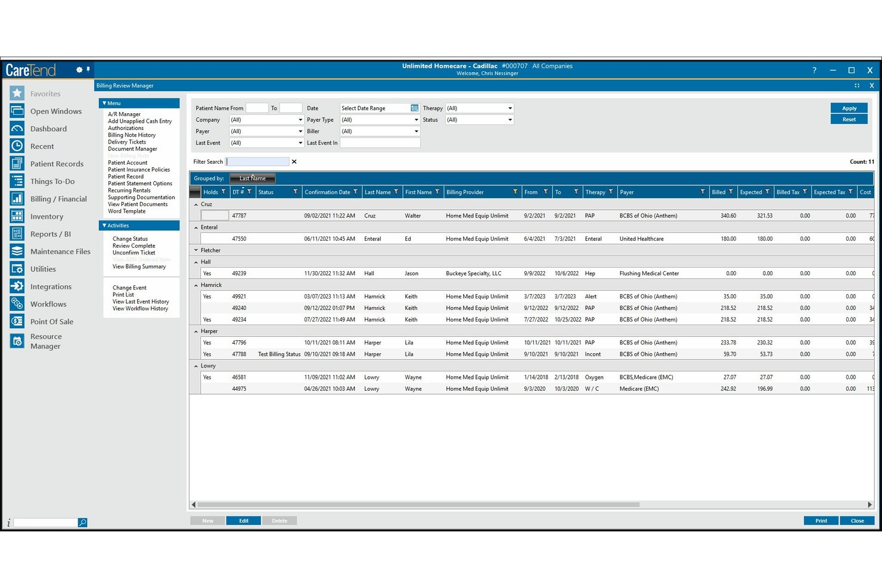Collapse the Menu panel header
Image resolution: width=882 pixels, height=588 pixels.
pos(139,103)
